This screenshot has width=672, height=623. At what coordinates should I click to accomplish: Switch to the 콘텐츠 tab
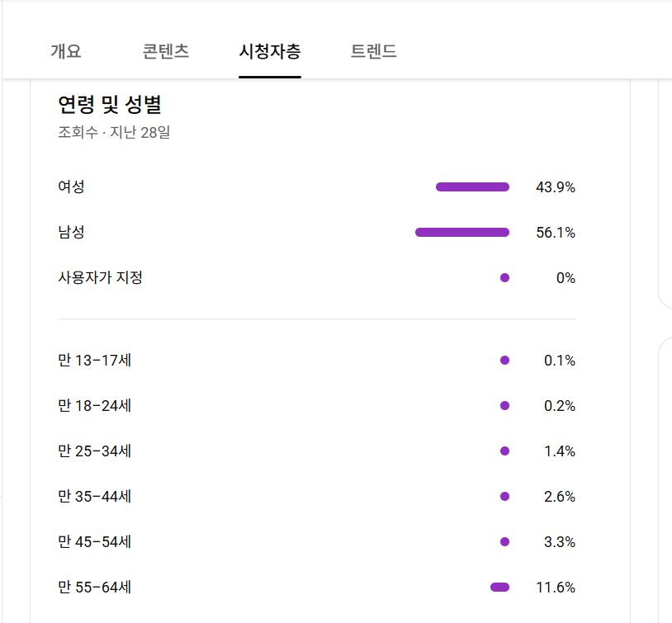click(x=166, y=51)
